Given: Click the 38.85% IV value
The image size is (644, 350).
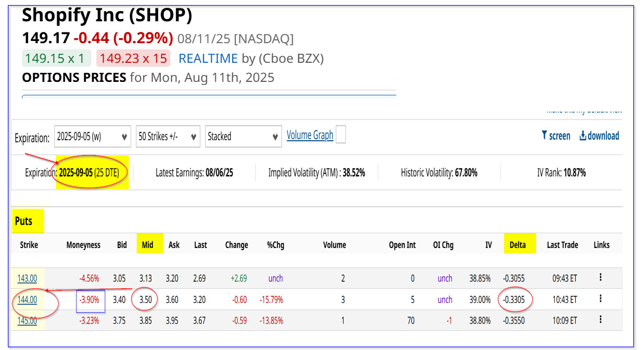Looking at the screenshot, I should [x=480, y=279].
